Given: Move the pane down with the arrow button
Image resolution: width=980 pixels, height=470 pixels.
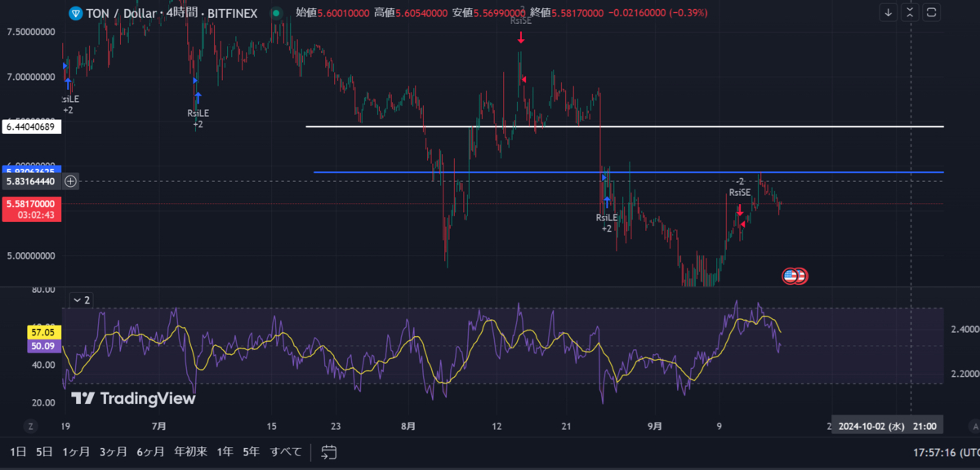Looking at the screenshot, I should 889,13.
